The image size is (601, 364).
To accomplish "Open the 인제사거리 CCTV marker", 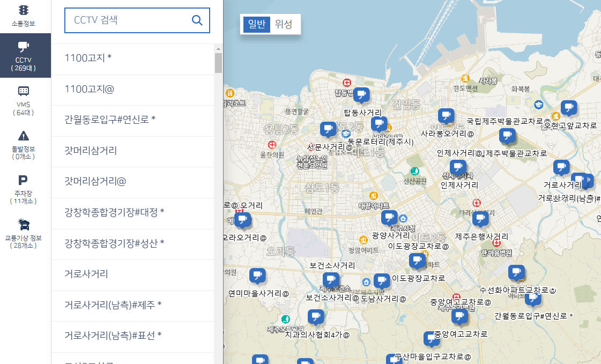I will click(458, 168).
